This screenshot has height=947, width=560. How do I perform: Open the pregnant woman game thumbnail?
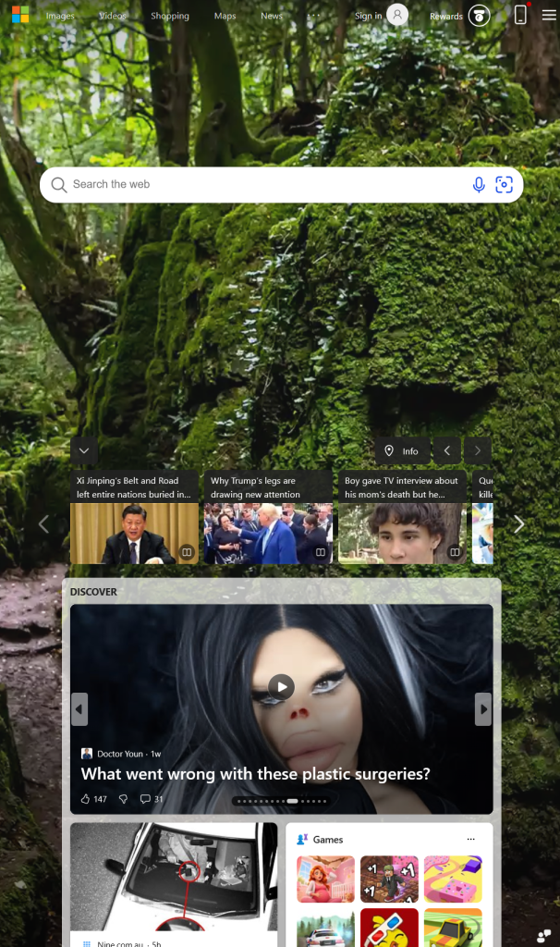click(x=325, y=879)
